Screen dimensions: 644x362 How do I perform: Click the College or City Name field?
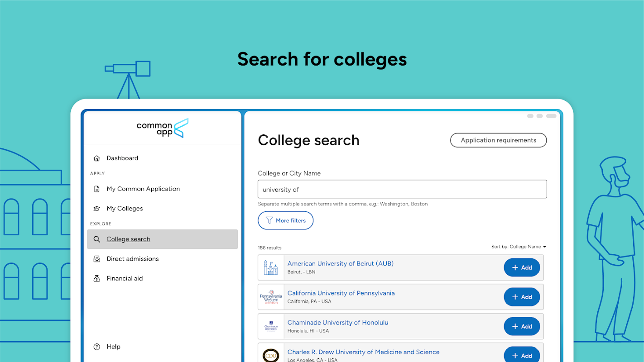coord(402,189)
